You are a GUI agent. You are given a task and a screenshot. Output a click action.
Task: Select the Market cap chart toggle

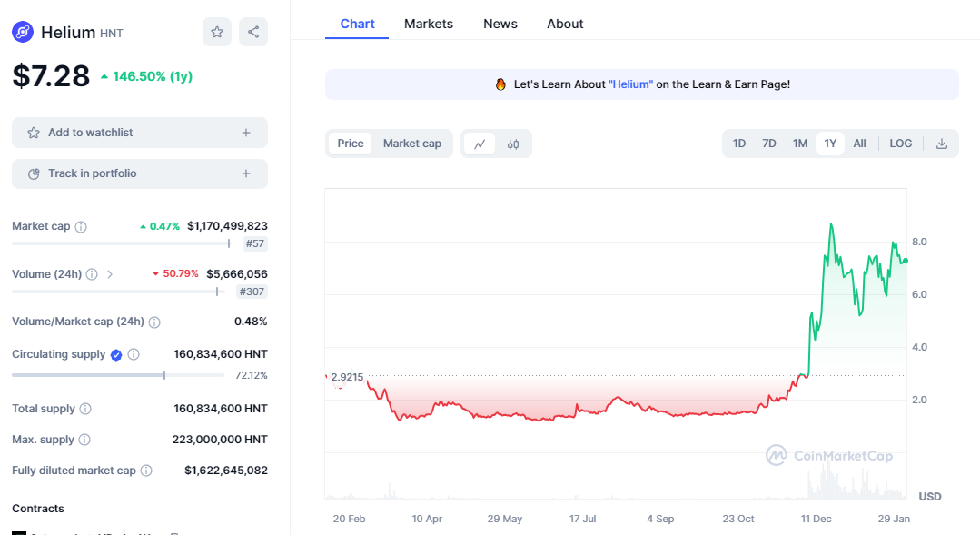(x=411, y=144)
